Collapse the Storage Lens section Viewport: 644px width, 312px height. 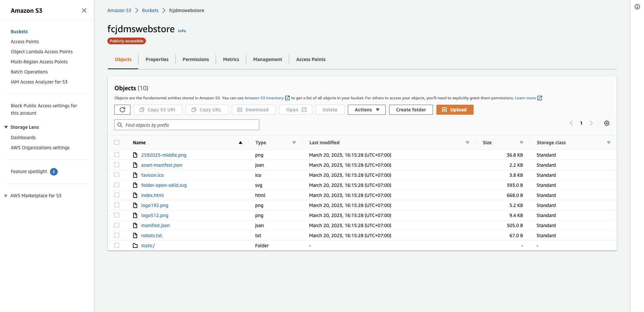click(x=6, y=127)
